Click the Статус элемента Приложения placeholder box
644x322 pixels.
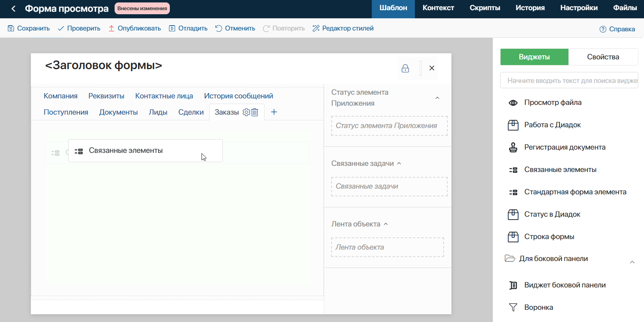point(389,126)
